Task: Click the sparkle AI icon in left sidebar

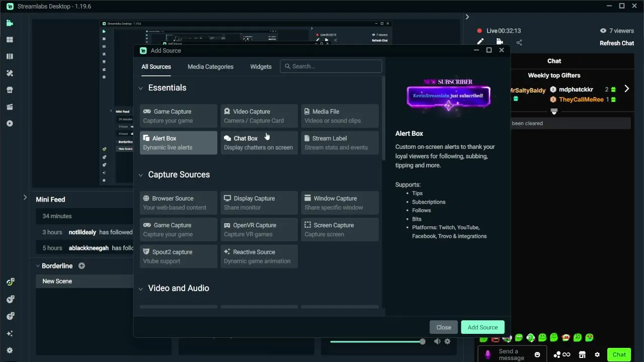Action: 10,333
